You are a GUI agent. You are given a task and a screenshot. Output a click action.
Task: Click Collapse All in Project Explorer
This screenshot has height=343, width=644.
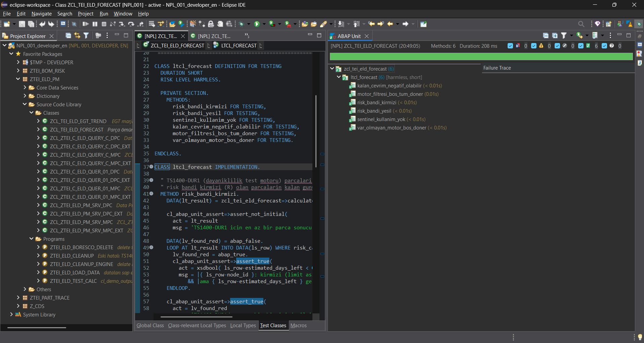[68, 35]
